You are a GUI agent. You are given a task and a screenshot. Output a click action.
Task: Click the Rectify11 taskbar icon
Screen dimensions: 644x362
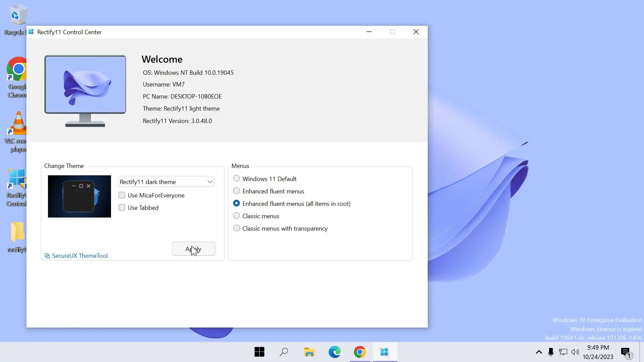[x=384, y=352]
